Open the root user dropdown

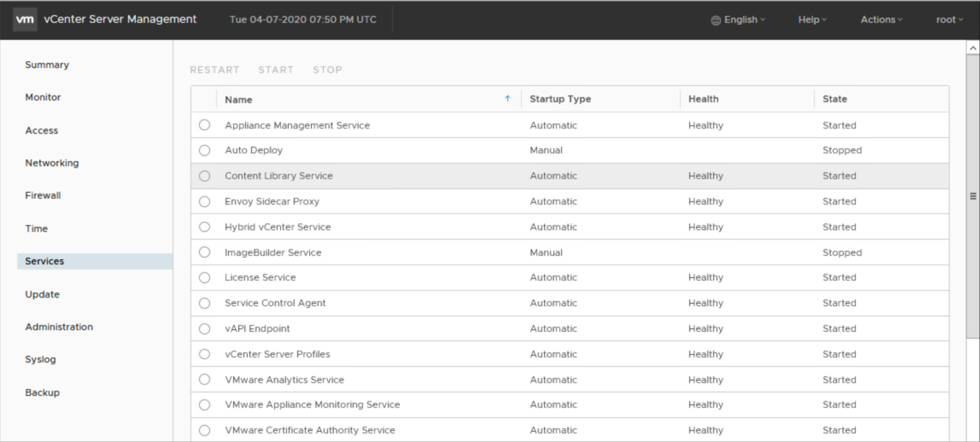[x=949, y=19]
